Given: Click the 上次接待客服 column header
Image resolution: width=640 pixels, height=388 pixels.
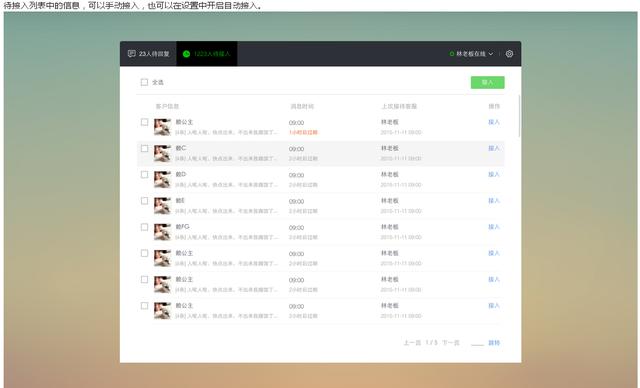Looking at the screenshot, I should [399, 106].
